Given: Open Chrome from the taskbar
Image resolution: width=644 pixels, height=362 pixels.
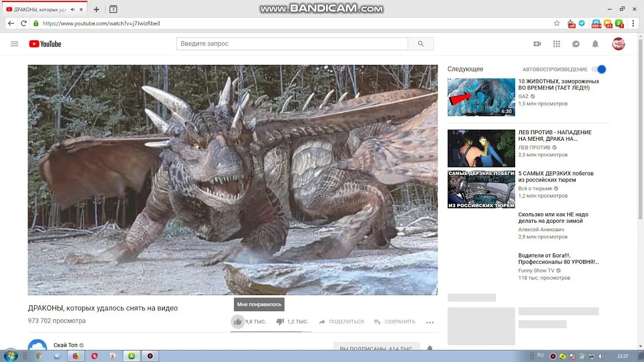Looking at the screenshot, I should (x=39, y=356).
